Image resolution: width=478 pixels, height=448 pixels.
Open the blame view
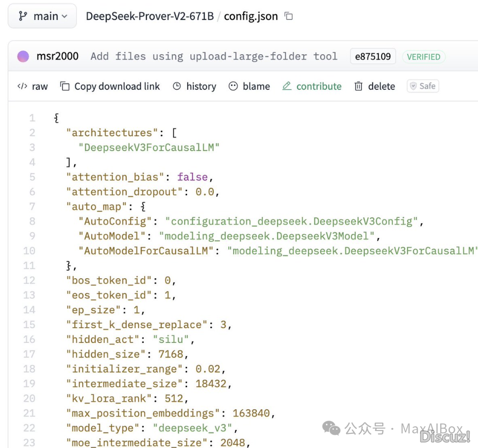(x=249, y=86)
